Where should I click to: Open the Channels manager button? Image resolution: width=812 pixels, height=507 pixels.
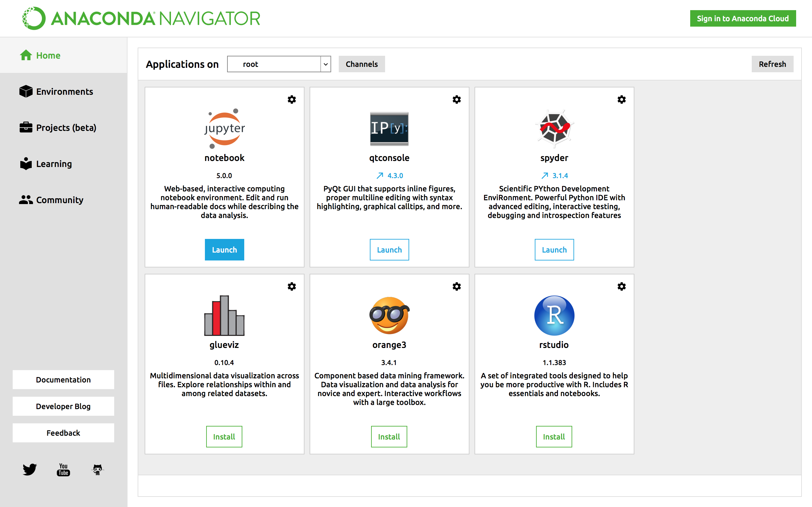pyautogui.click(x=361, y=64)
